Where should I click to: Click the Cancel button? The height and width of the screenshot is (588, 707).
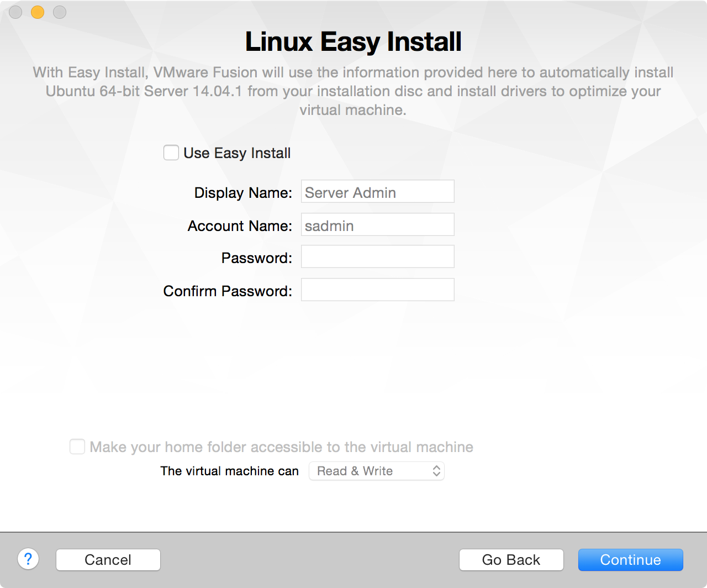pos(108,560)
